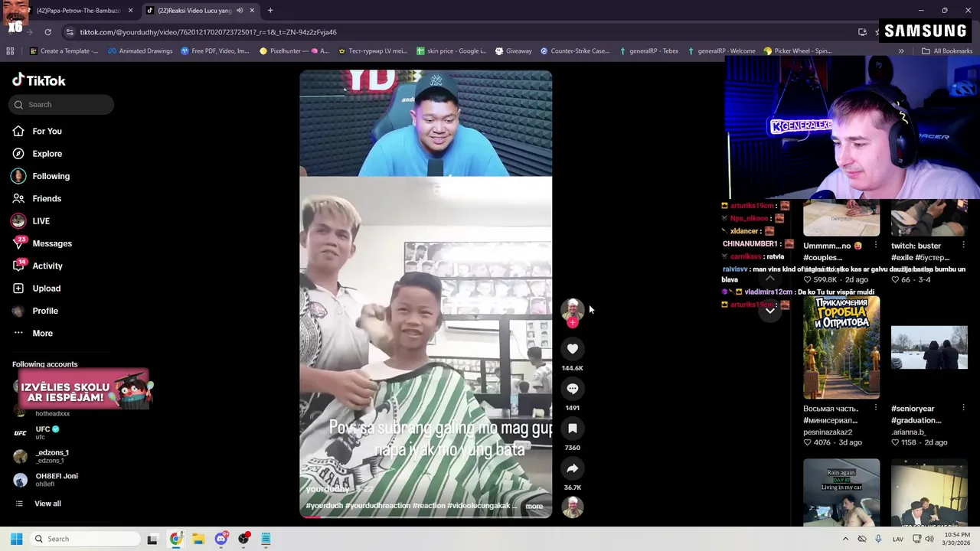Open the All Bookmarks folder

(x=947, y=51)
